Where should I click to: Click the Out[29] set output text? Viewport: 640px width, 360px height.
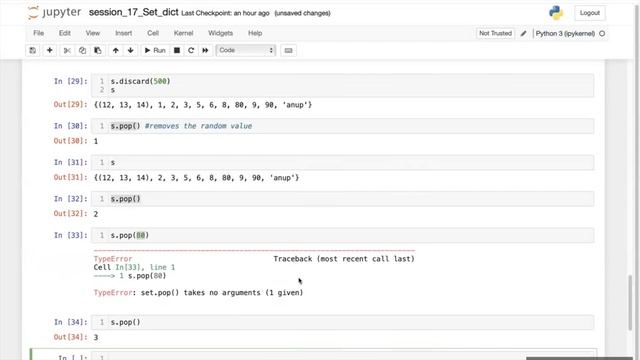tap(203, 105)
